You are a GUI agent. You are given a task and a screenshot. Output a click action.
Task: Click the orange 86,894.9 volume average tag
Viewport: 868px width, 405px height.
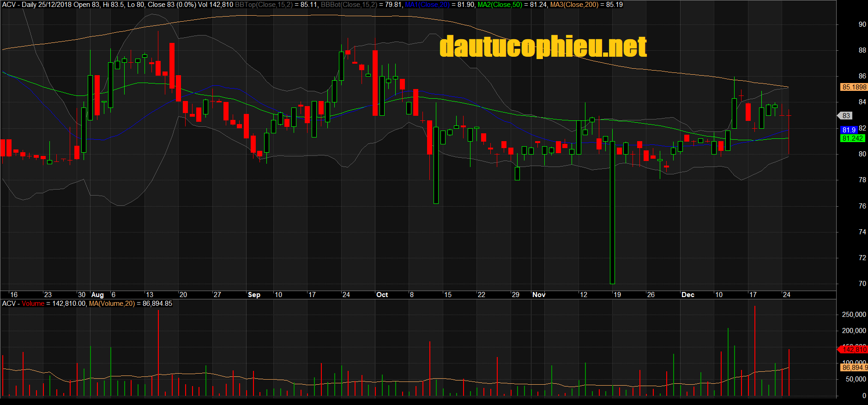854,368
